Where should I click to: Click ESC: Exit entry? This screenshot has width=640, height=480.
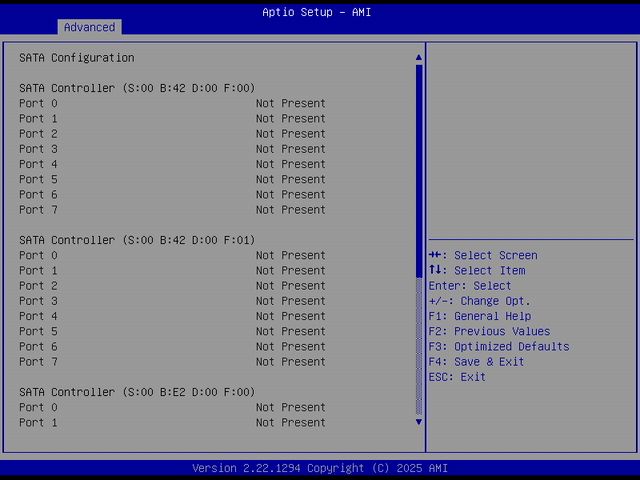click(457, 377)
